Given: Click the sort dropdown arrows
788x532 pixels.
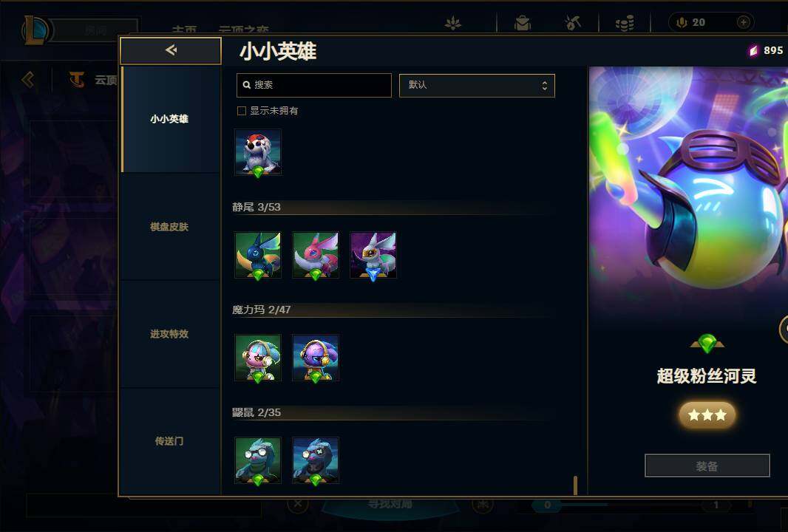Looking at the screenshot, I should 544,86.
